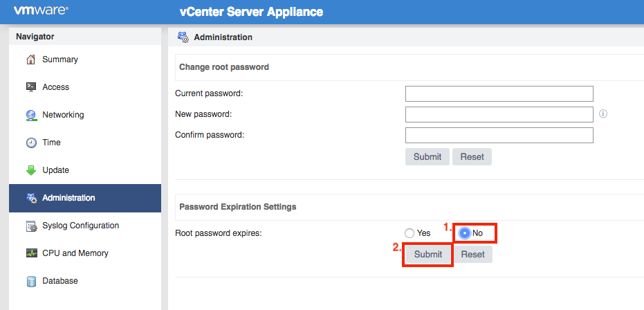Click the Syslog Configuration icon
Image resolution: width=644 pixels, height=310 pixels.
click(x=31, y=226)
